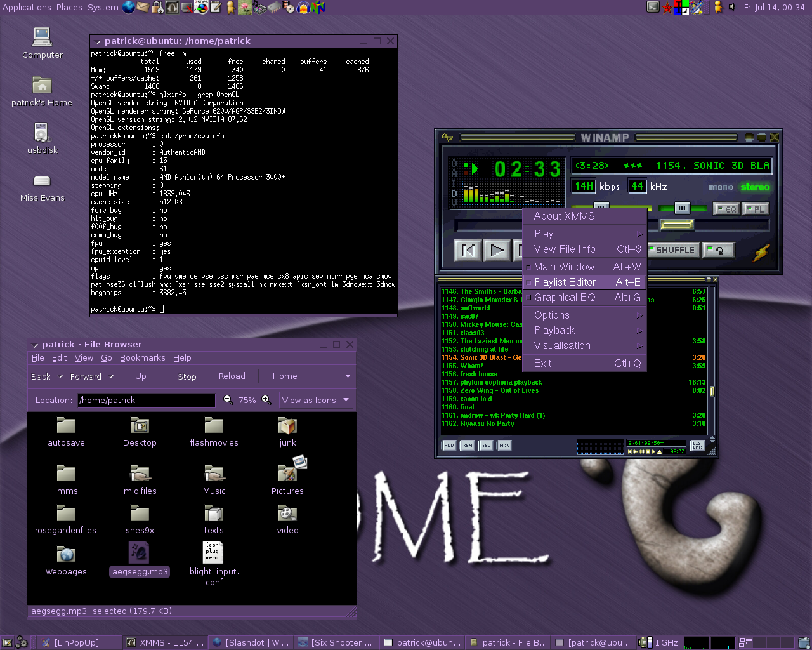Open the text editor notepad launcher
Screen dimensions: 812x650
pos(216,7)
